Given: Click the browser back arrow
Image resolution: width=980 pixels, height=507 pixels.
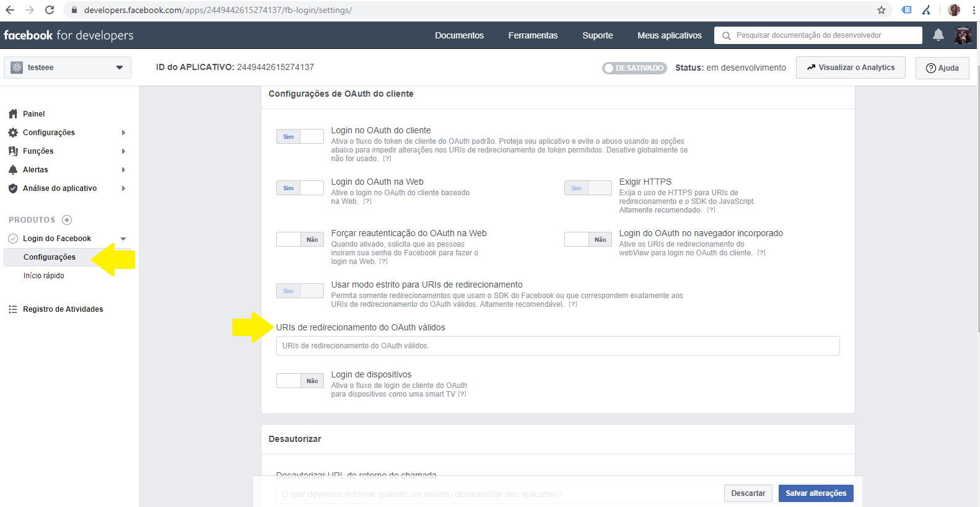Looking at the screenshot, I should click(x=10, y=10).
